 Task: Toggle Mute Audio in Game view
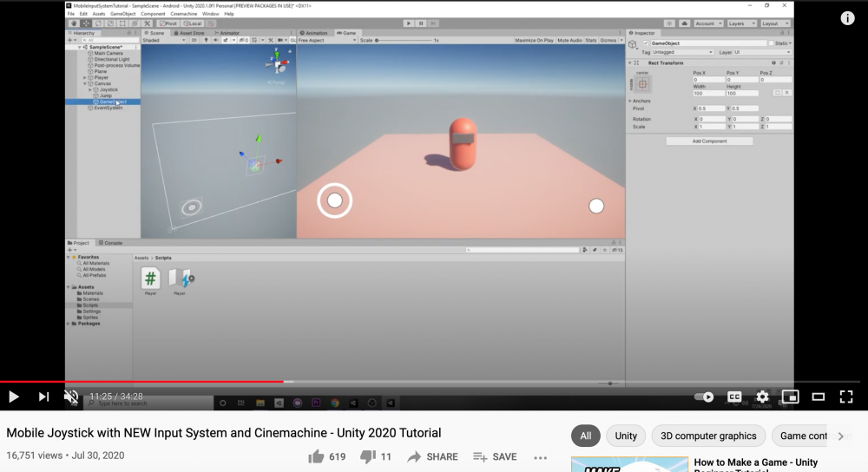[x=569, y=41]
